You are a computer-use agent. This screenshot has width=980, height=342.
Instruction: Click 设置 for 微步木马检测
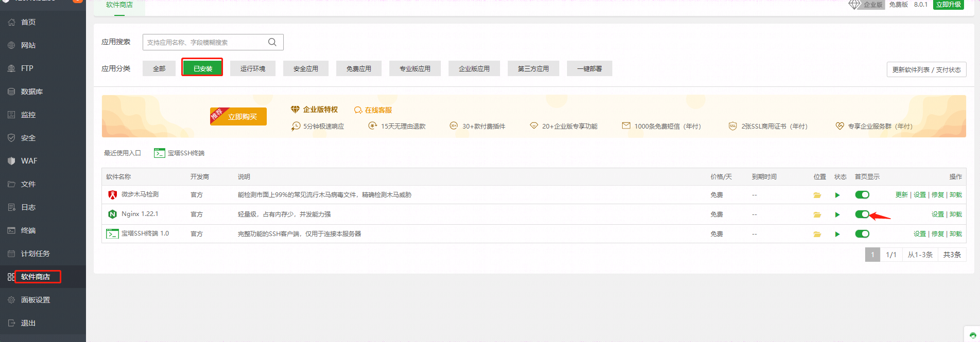click(x=920, y=194)
